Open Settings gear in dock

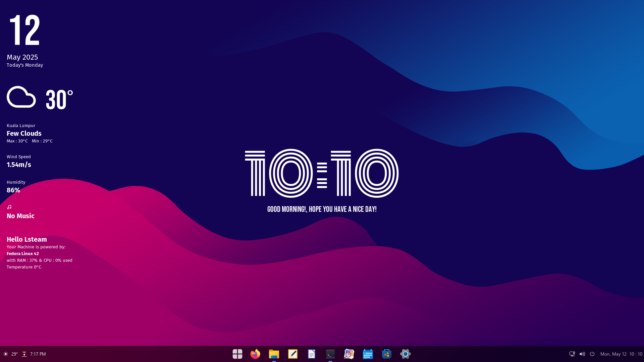[406, 354]
